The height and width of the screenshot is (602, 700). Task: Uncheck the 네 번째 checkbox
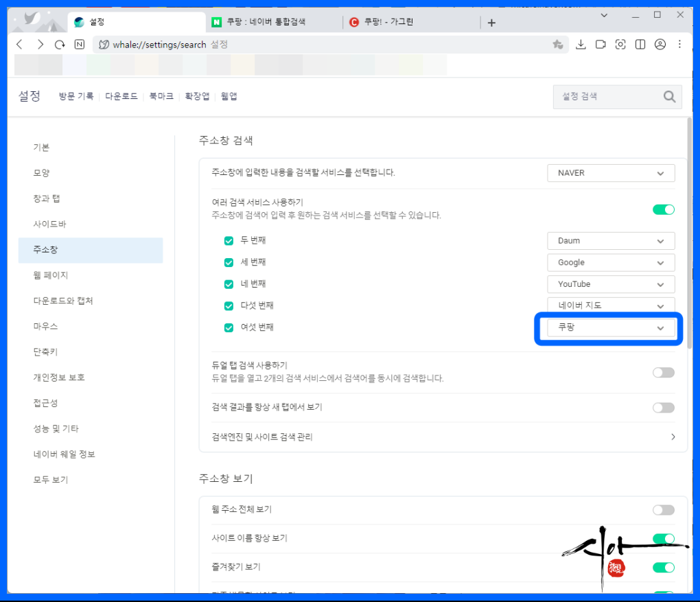pos(229,284)
